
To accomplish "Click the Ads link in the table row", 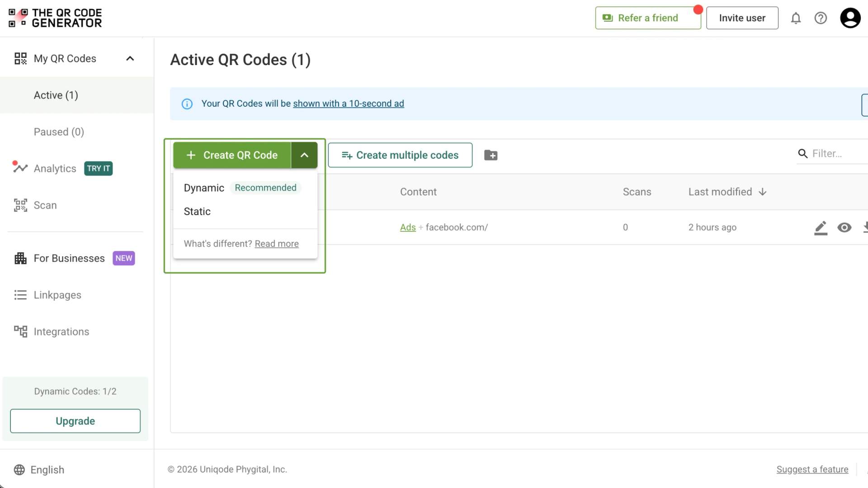I will pyautogui.click(x=408, y=228).
